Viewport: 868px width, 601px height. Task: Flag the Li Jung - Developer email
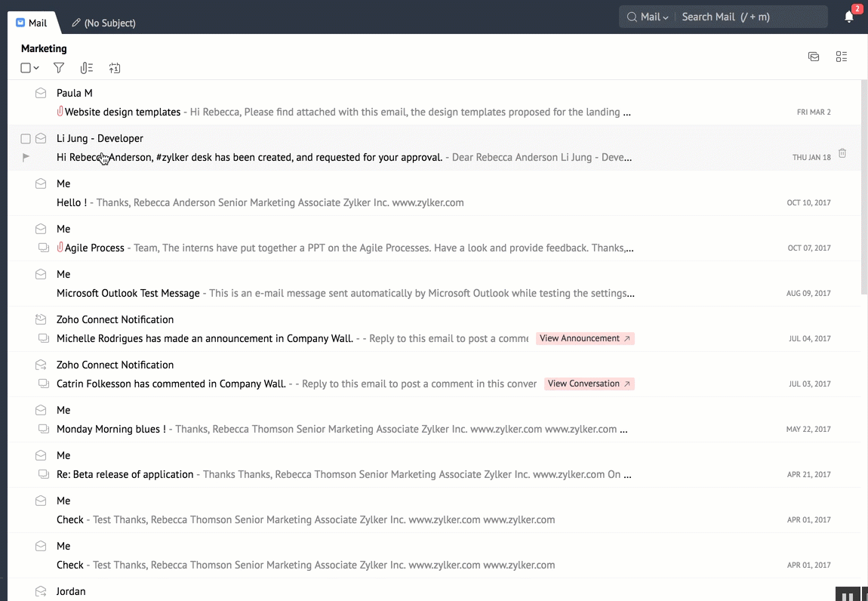tap(26, 157)
